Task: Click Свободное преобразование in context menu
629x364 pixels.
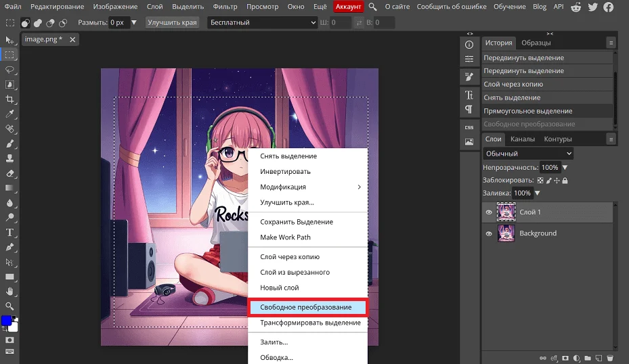Action: pyautogui.click(x=307, y=307)
